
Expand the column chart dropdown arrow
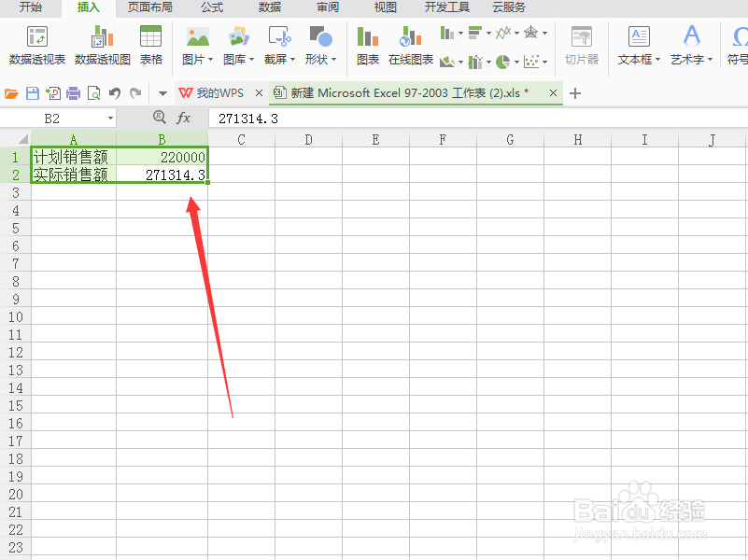[460, 34]
